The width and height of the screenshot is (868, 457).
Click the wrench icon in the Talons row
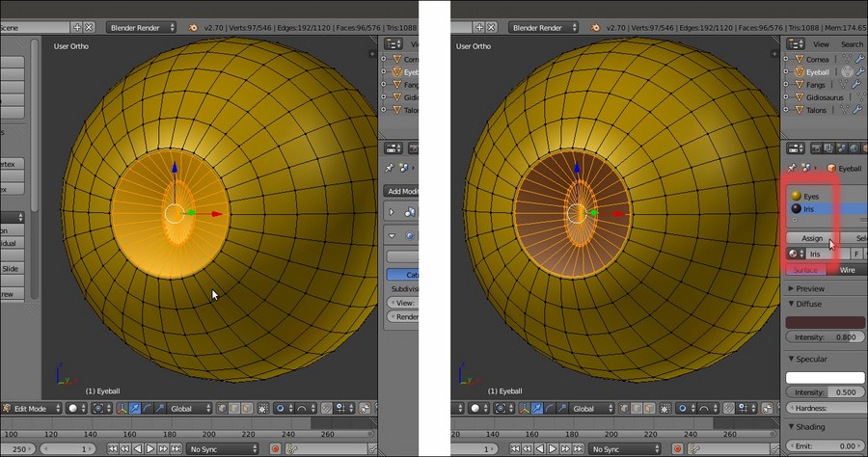856,110
